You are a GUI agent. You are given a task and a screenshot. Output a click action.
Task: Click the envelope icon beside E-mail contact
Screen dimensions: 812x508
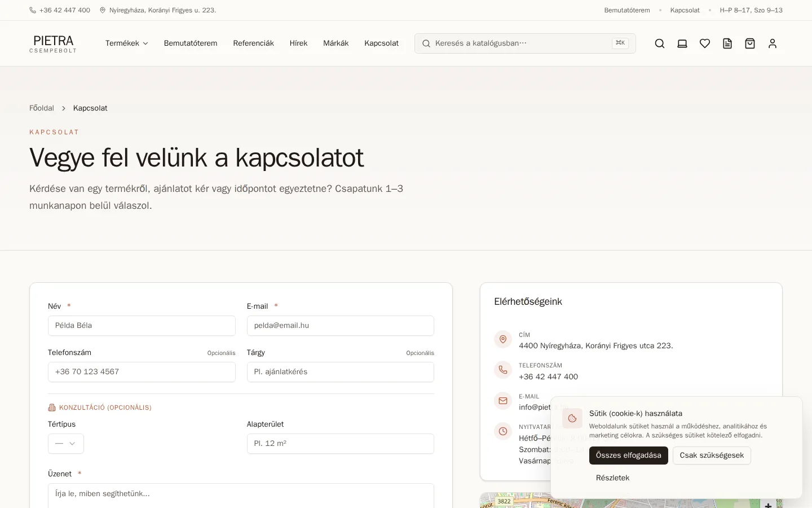503,401
